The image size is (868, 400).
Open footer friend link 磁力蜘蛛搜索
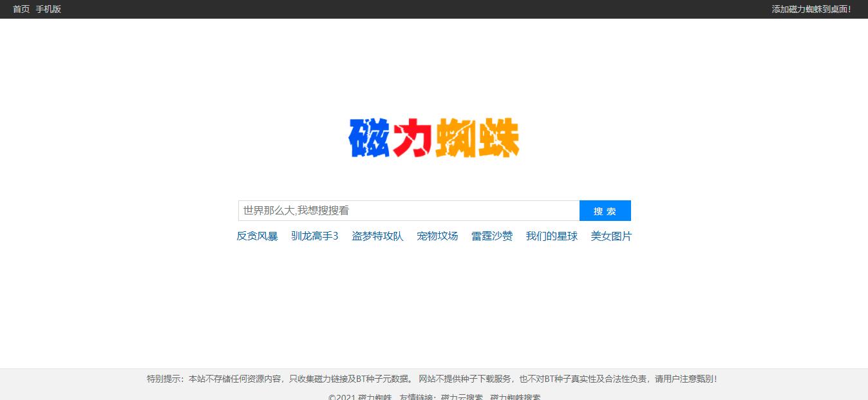515,397
